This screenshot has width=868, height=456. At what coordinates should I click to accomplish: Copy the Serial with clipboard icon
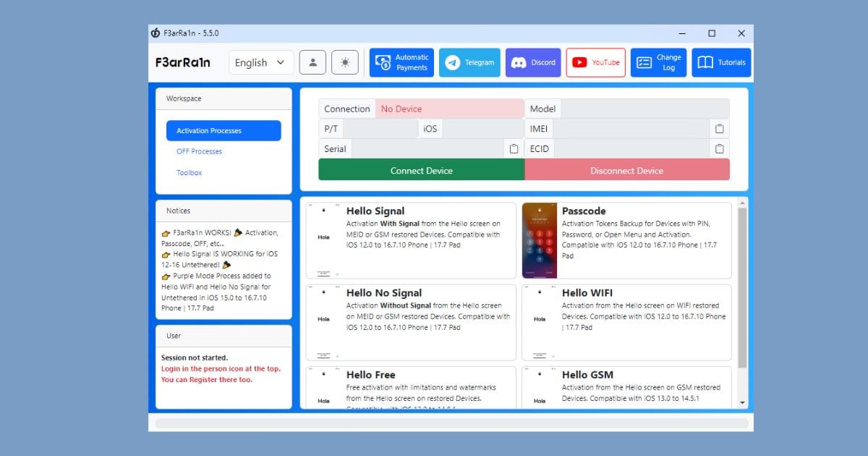pos(514,149)
